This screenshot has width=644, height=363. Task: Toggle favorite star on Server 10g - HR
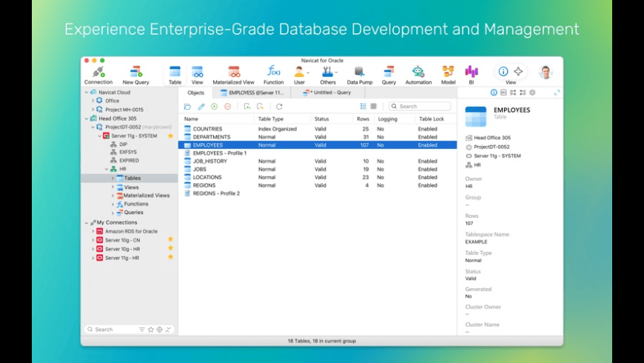pos(170,248)
